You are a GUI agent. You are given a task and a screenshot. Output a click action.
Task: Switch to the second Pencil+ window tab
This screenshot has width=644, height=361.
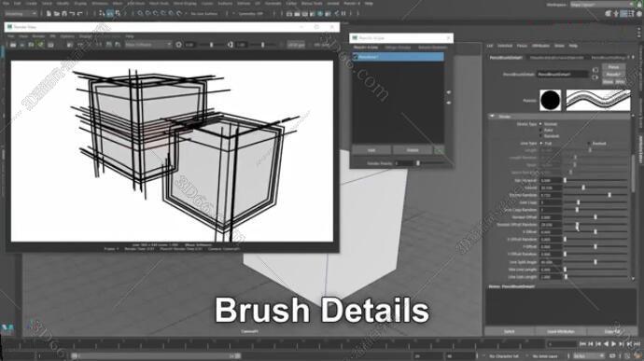pyautogui.click(x=398, y=48)
